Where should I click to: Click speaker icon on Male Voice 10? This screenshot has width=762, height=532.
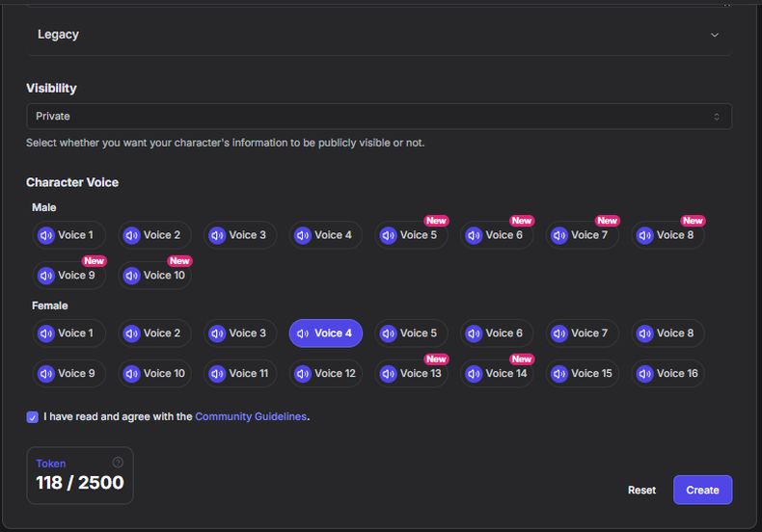pyautogui.click(x=131, y=276)
